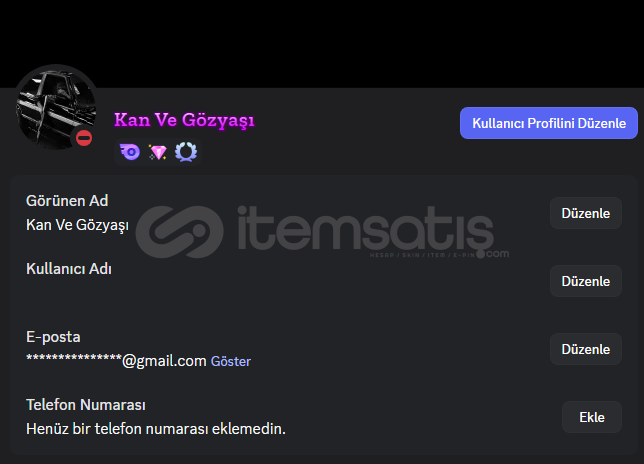This screenshot has height=464, width=644.
Task: Reveal email with the Göster link
Action: [x=231, y=361]
